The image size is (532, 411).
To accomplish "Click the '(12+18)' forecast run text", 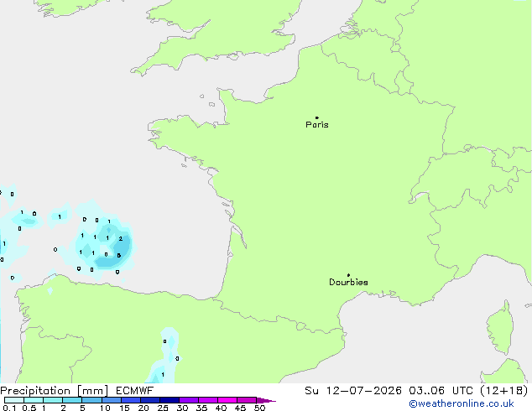I will pyautogui.click(x=504, y=391).
